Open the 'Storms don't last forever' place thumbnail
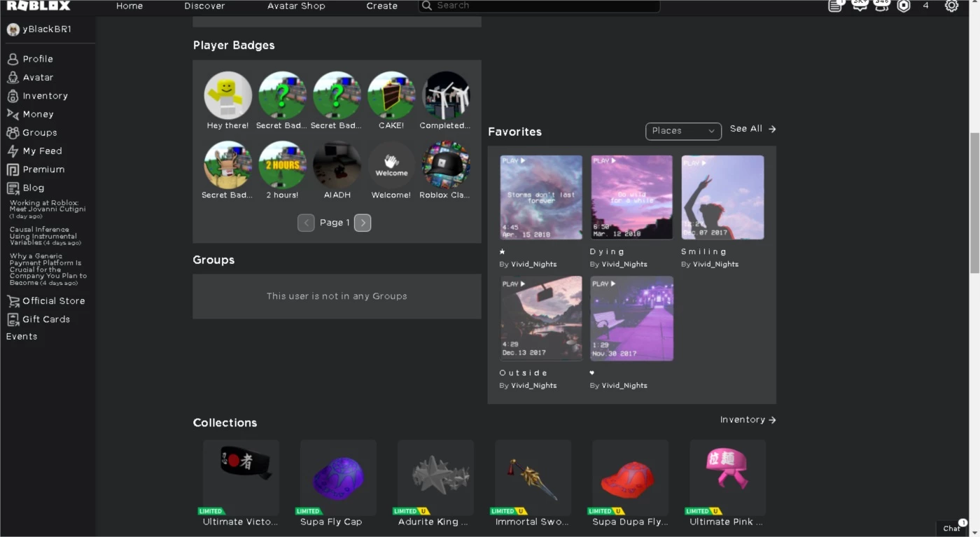Image resolution: width=980 pixels, height=537 pixels. 541,197
